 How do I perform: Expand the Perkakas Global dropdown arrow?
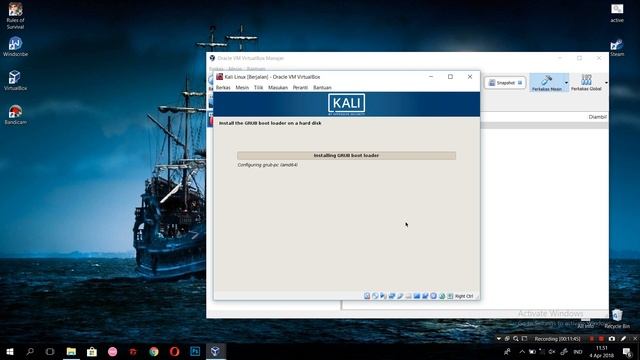coord(606,83)
